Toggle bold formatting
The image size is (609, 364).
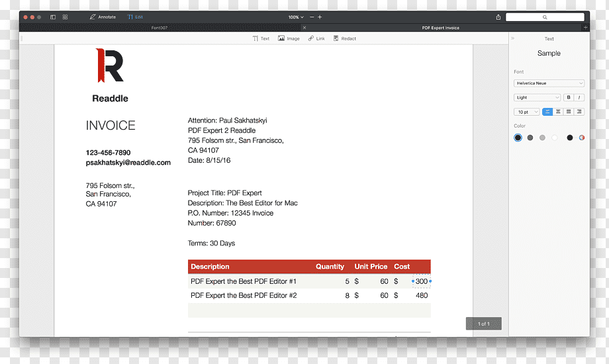(569, 97)
